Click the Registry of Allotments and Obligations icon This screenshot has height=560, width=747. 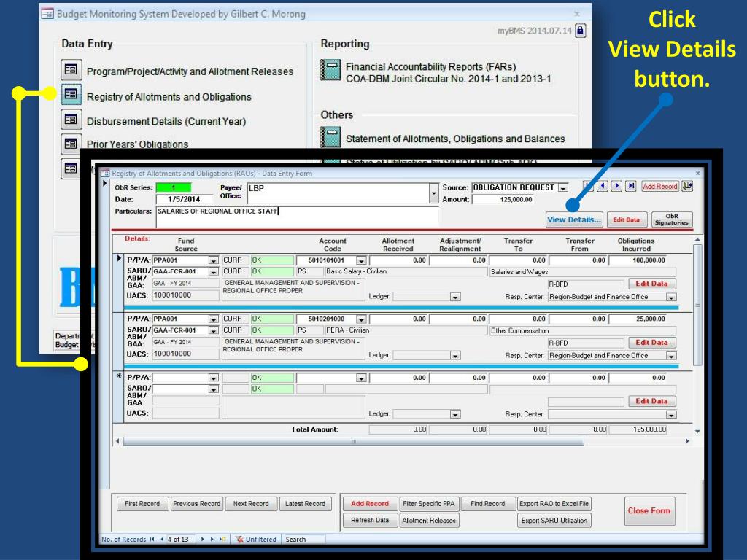[x=71, y=94]
